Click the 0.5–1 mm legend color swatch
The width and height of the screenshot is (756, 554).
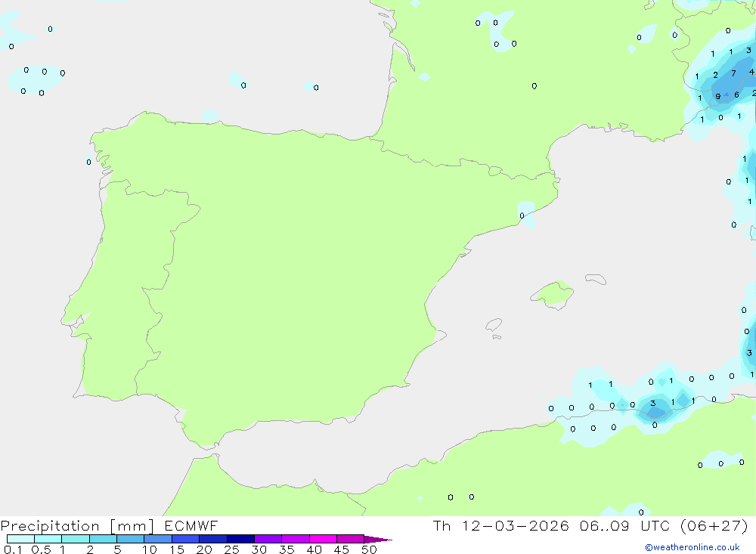coord(48,539)
